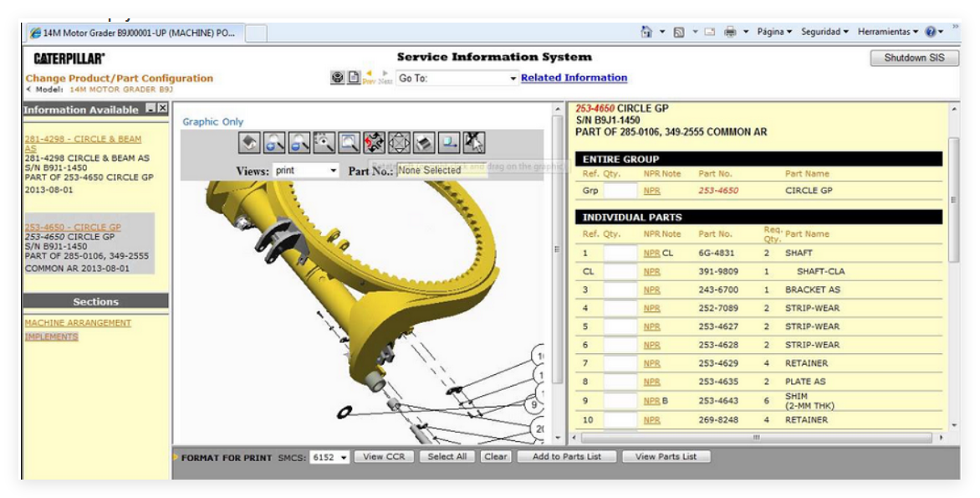The image size is (980, 498).
Task: Open the SMCS 6152 dropdown
Action: coord(329,457)
